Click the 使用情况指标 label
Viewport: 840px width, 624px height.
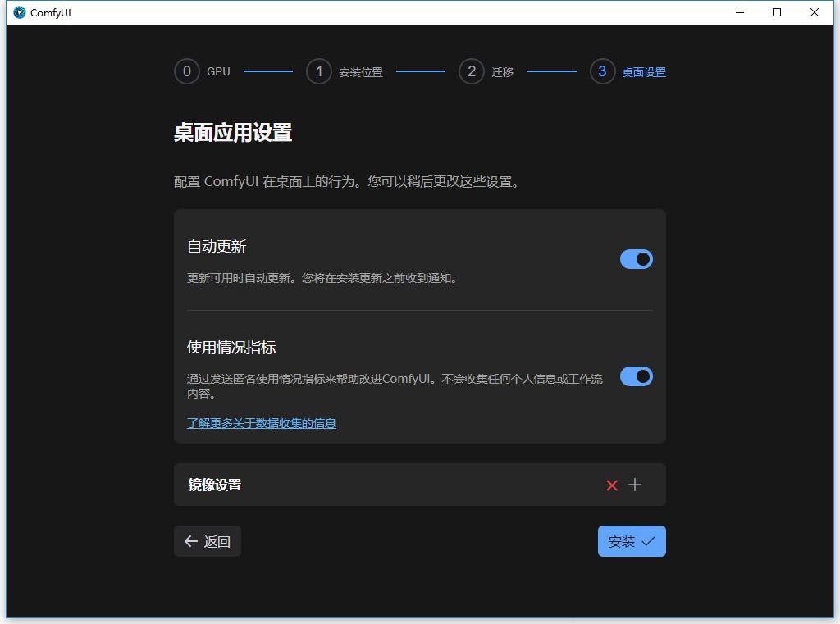point(231,347)
